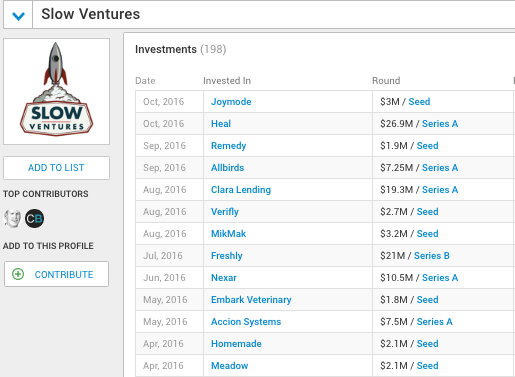The height and width of the screenshot is (377, 515).
Task: Click the Slow Ventures rocket logo
Action: coord(56,91)
